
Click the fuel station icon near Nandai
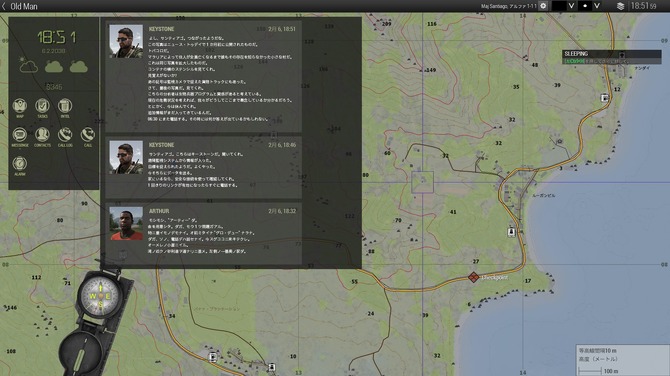pyautogui.click(x=605, y=98)
